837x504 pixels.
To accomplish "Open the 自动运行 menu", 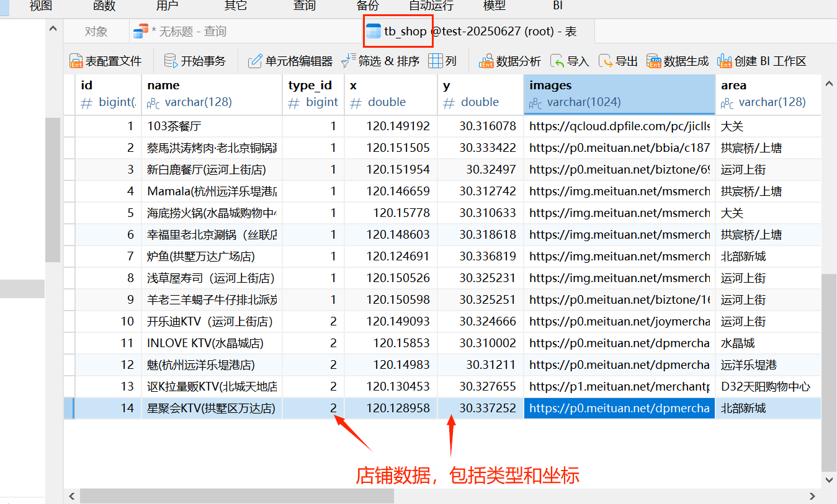I will tap(431, 6).
